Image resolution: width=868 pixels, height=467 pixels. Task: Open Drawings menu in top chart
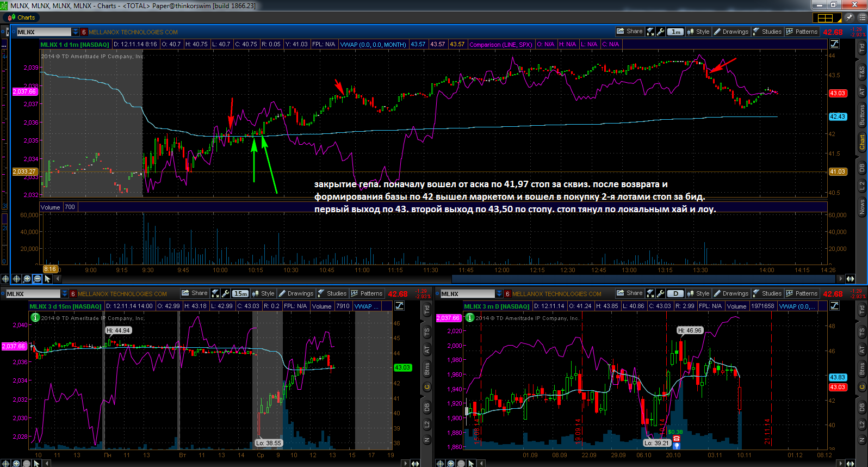[731, 32]
